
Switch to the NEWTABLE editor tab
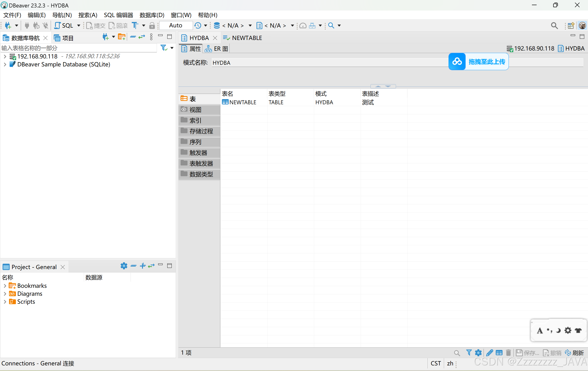[242, 38]
